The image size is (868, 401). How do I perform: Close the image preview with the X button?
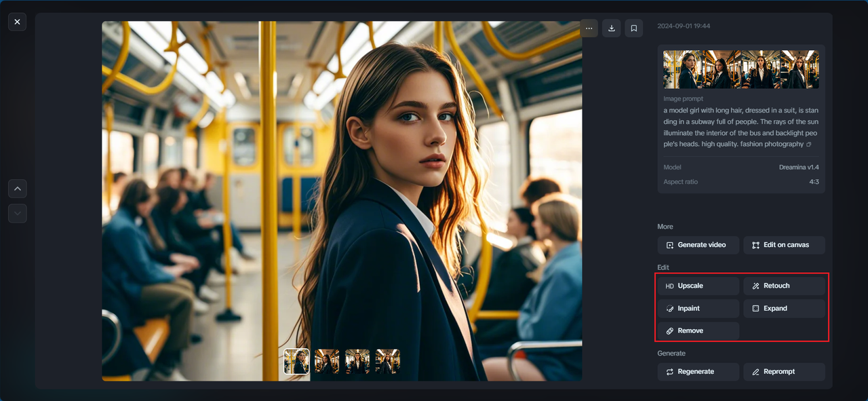click(x=17, y=22)
